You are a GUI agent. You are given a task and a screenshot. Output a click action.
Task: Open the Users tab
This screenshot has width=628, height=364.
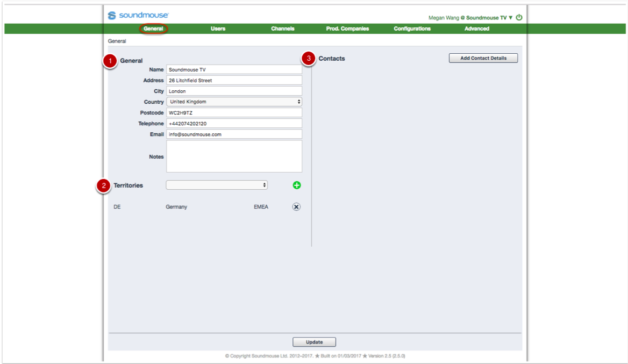click(218, 28)
